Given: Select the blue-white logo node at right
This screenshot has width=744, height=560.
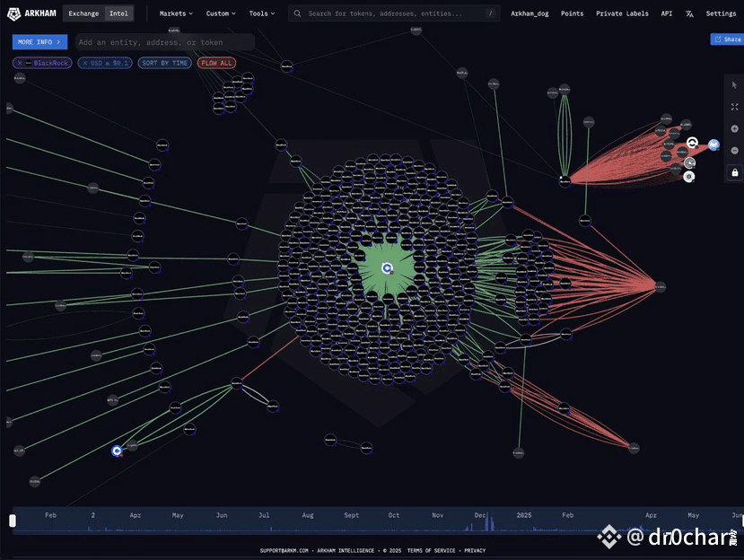Looking at the screenshot, I should tap(713, 144).
